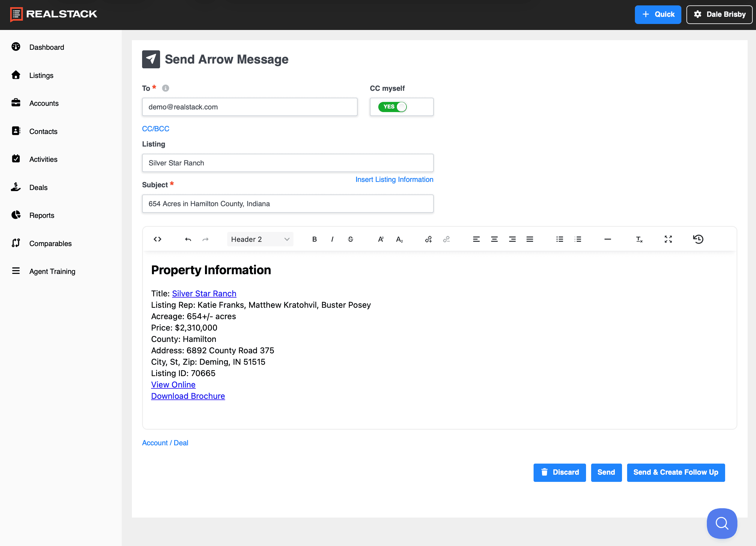Click Send & Create Follow Up
Image resolution: width=756 pixels, height=546 pixels.
pos(676,472)
